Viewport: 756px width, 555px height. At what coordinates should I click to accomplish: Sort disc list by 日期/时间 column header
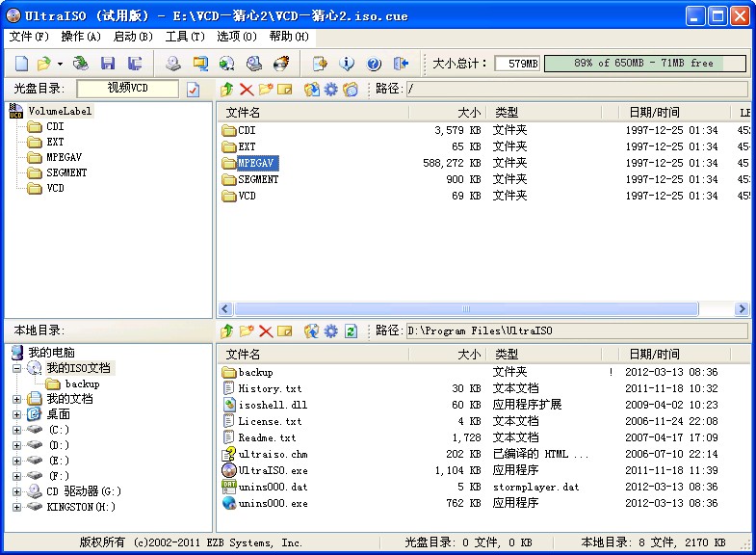(674, 113)
